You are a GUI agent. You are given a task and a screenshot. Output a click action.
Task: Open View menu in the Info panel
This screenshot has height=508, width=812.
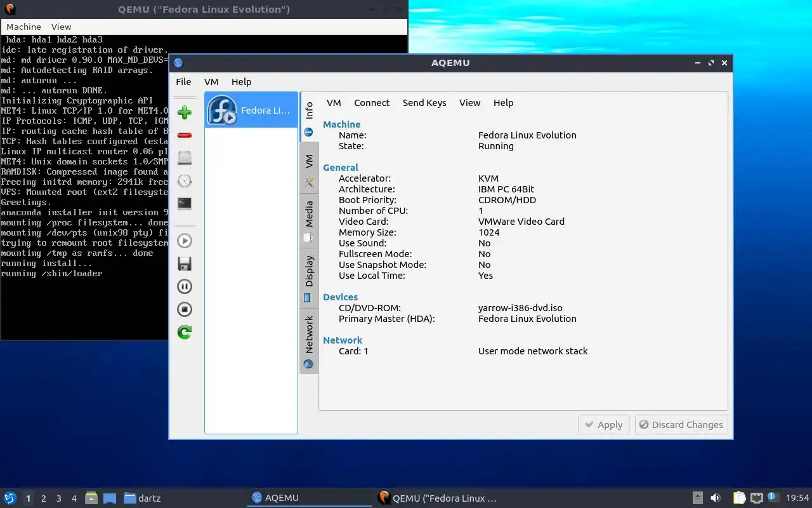pyautogui.click(x=470, y=103)
